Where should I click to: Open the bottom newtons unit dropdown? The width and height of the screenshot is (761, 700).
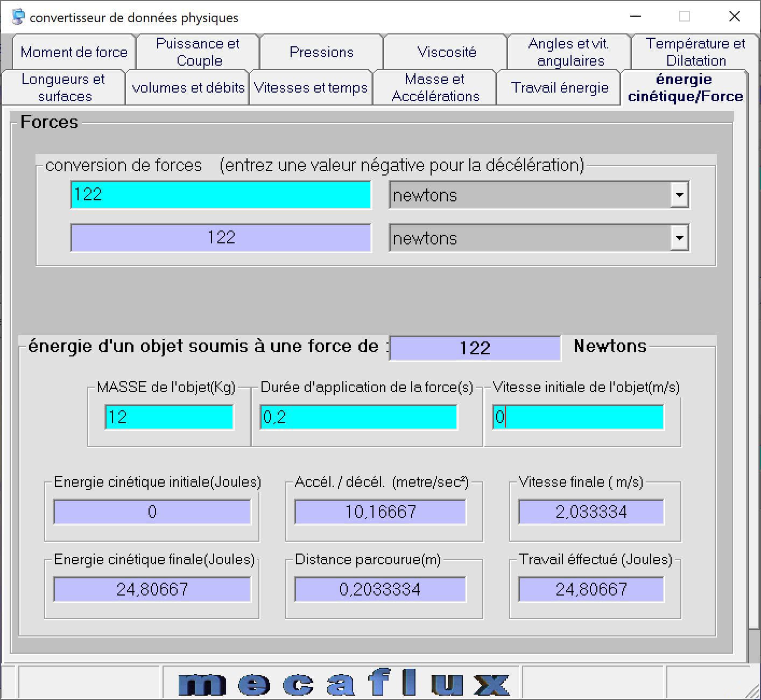pos(680,237)
